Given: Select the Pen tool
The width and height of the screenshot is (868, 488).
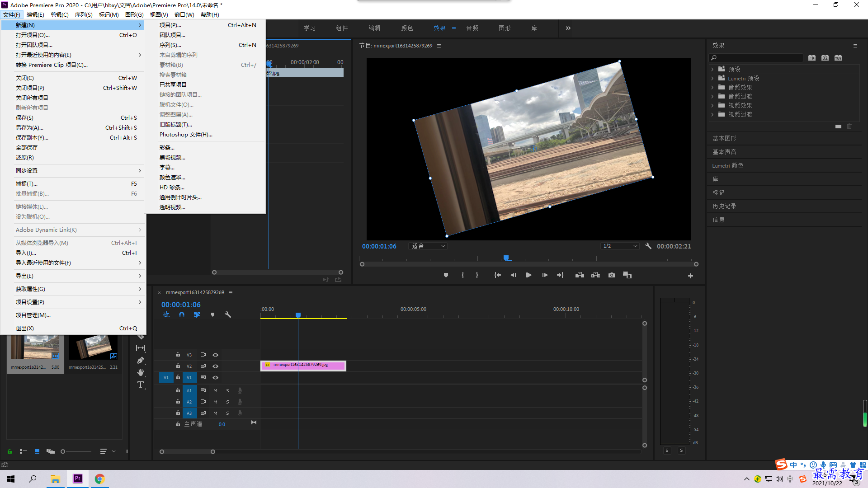Looking at the screenshot, I should [x=141, y=360].
